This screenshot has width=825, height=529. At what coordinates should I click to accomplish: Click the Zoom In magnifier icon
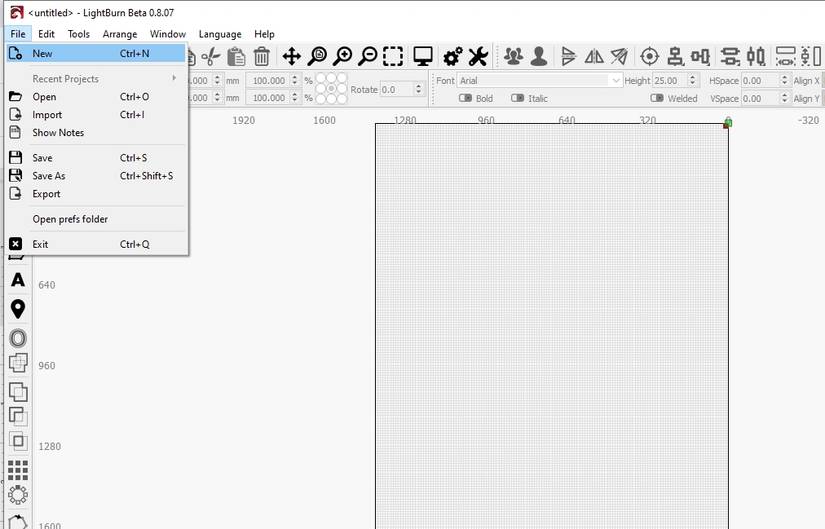343,56
